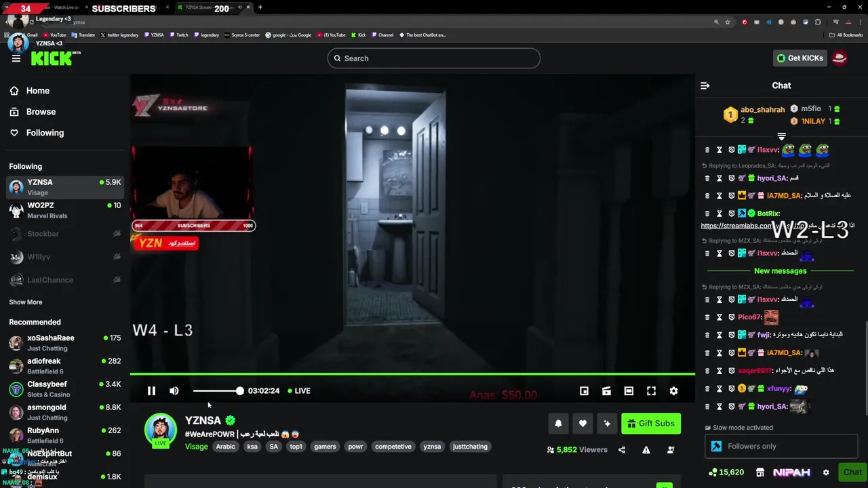This screenshot has height=488, width=868.
Task: Delete saqer6917 message with trash icon
Action: [x=707, y=371]
